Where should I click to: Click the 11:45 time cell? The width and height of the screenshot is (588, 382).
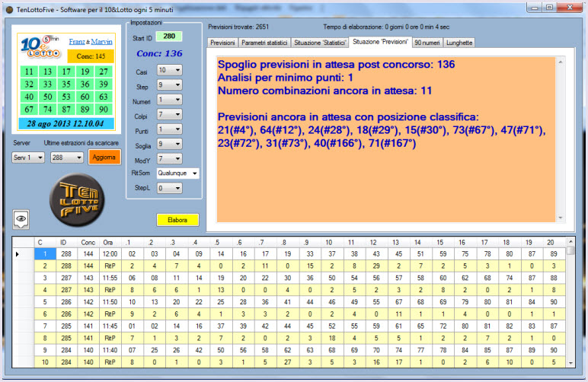tap(110, 326)
